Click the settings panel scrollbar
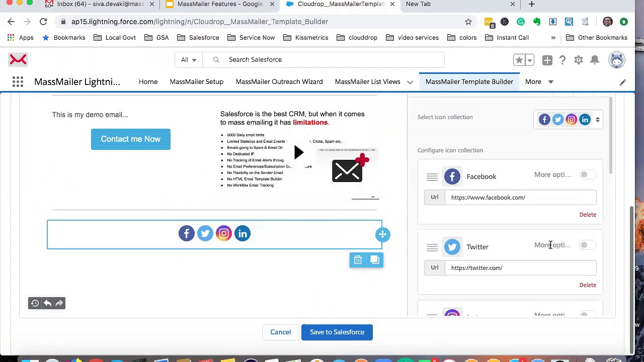The height and width of the screenshot is (362, 644). pos(611,135)
